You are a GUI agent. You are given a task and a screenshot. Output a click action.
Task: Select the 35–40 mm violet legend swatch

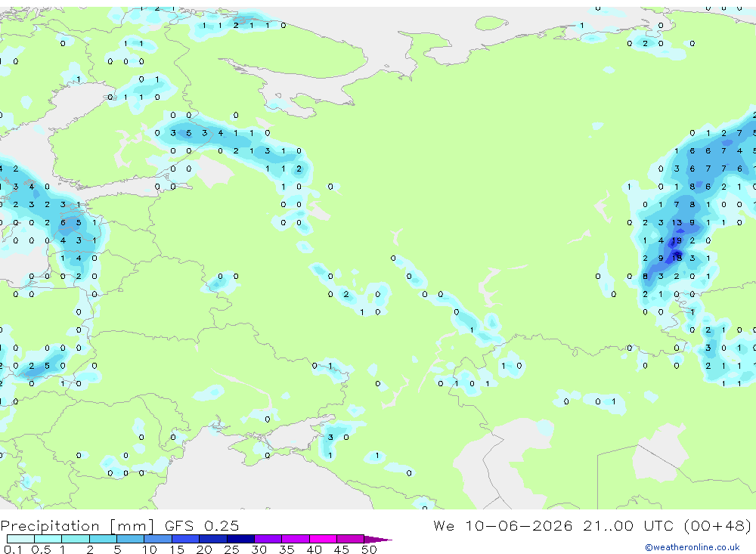pos(296,539)
